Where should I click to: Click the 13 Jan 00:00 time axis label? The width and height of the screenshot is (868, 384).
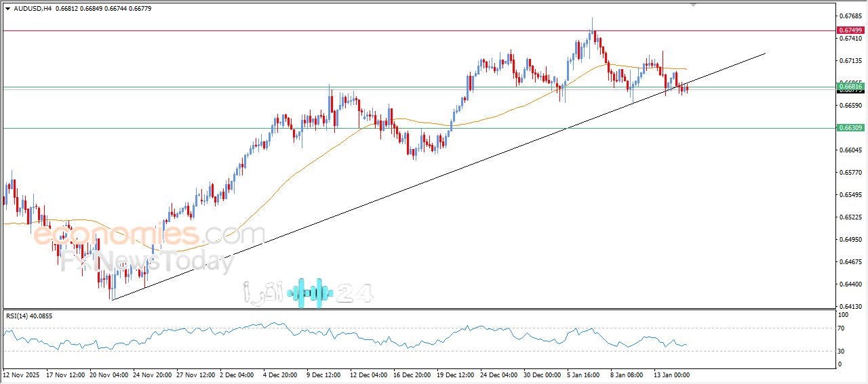671,375
